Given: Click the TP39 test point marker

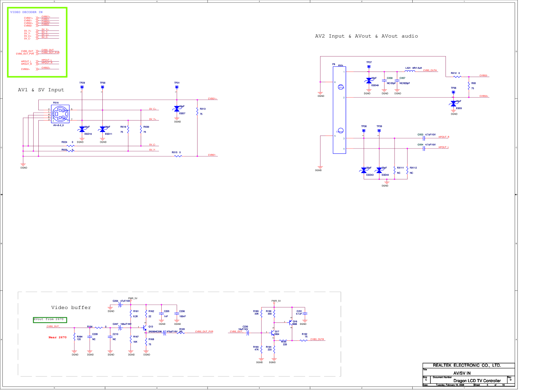Looking at the screenshot, I should click(379, 130).
